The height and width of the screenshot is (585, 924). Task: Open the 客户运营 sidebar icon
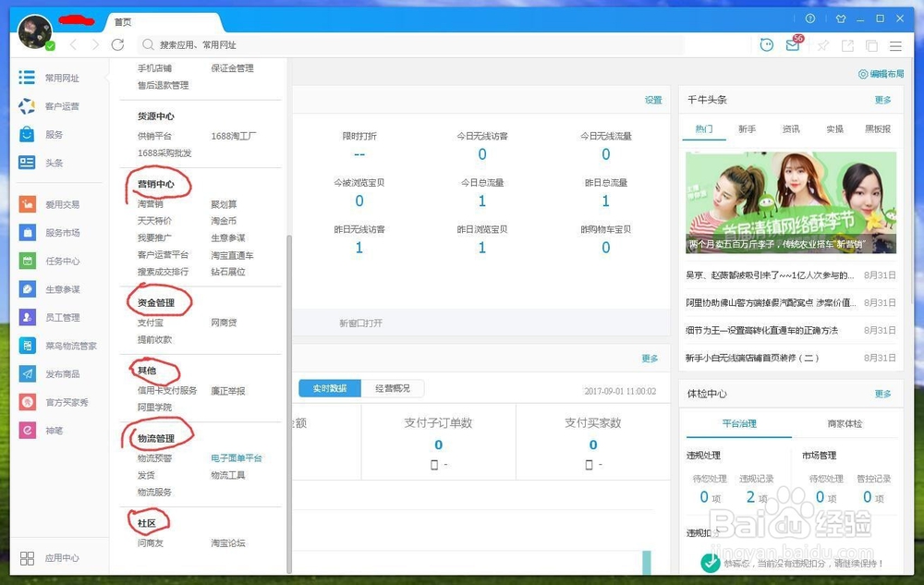(x=27, y=106)
